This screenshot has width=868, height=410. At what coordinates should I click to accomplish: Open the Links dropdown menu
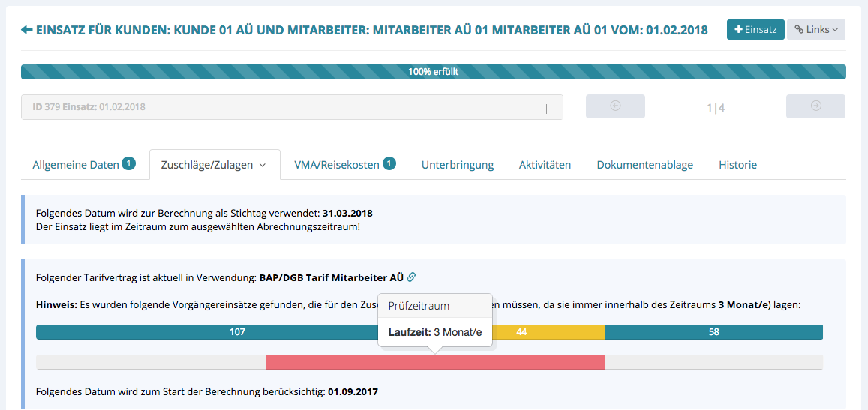click(x=816, y=30)
